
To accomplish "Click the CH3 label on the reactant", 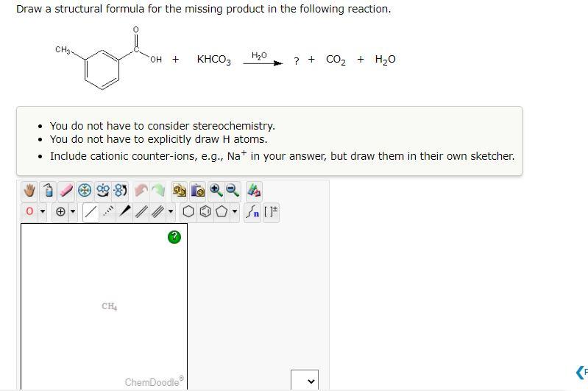I will coord(63,49).
